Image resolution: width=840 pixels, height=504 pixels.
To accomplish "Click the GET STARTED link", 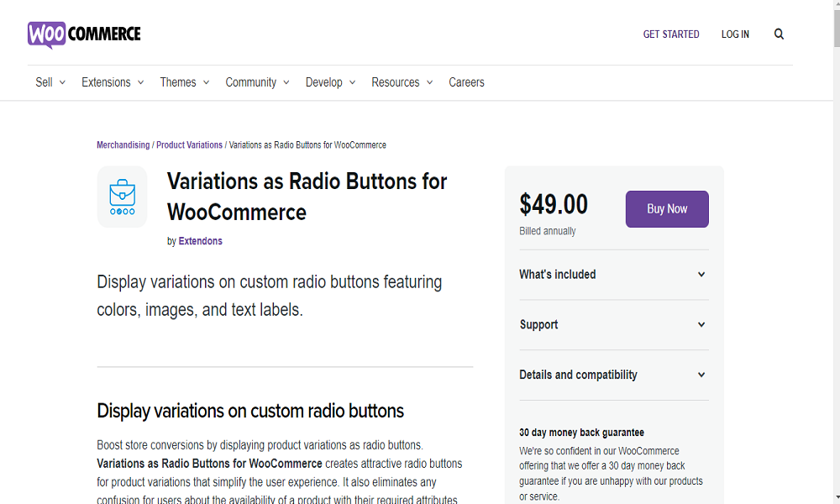I will pyautogui.click(x=670, y=34).
